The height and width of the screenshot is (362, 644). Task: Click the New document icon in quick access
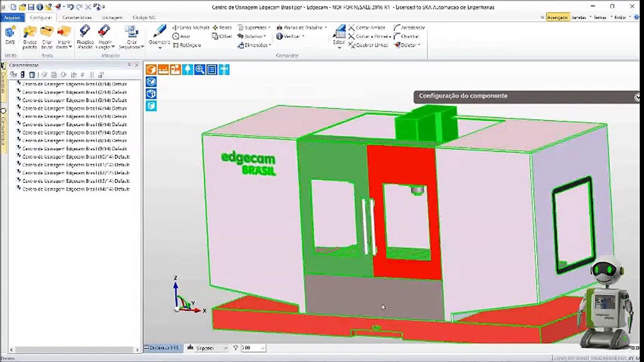coord(13,7)
